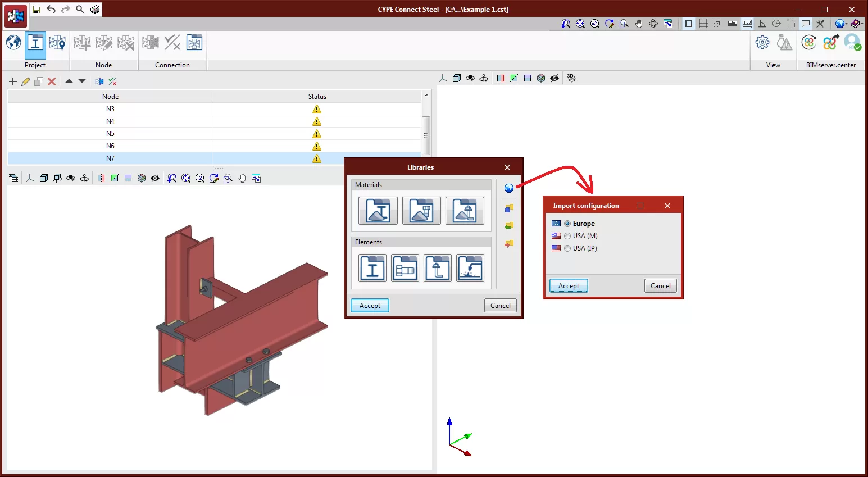The height and width of the screenshot is (477, 868).
Task: Select the Europe radio option
Action: (567, 224)
